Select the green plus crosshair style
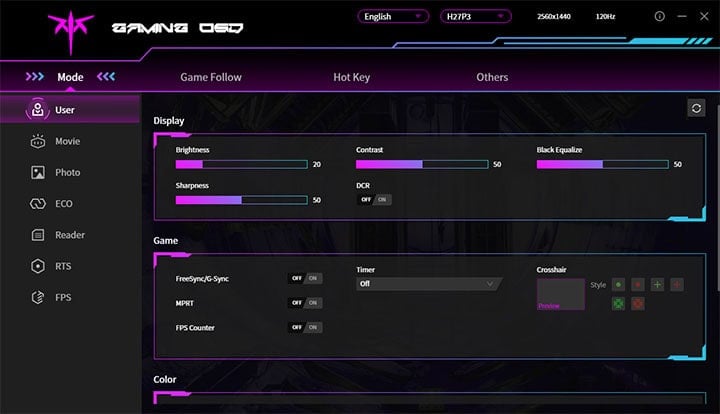Viewport: 720px width, 414px height. point(657,285)
